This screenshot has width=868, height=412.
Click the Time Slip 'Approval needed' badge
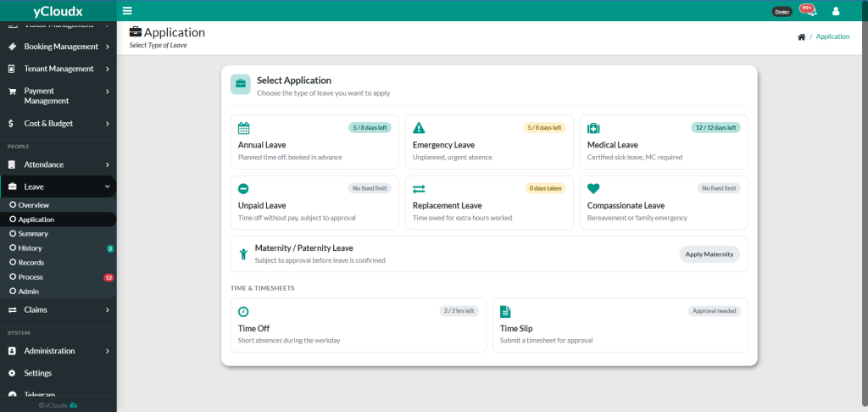[x=714, y=311]
